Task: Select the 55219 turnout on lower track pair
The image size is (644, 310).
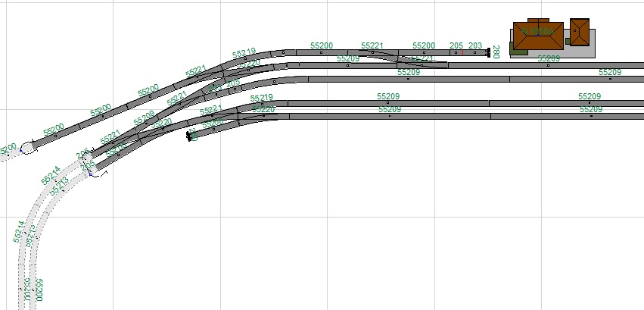Action: (x=261, y=104)
